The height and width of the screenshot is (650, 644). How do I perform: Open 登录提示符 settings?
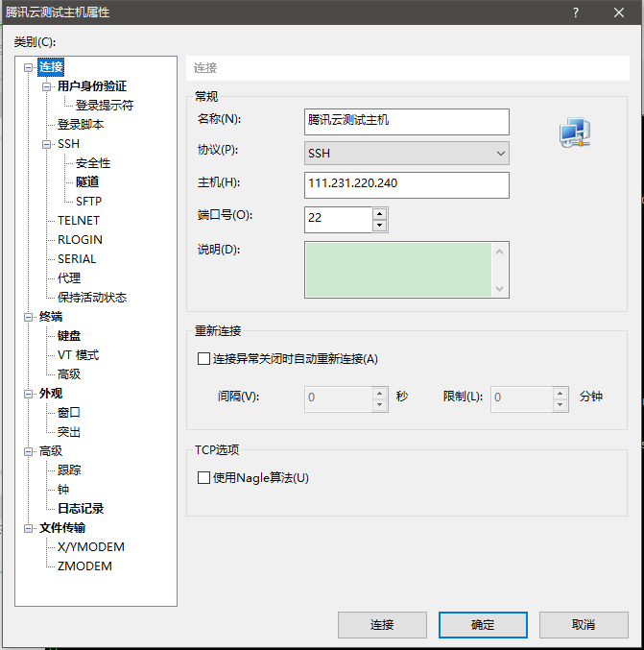[x=105, y=106]
